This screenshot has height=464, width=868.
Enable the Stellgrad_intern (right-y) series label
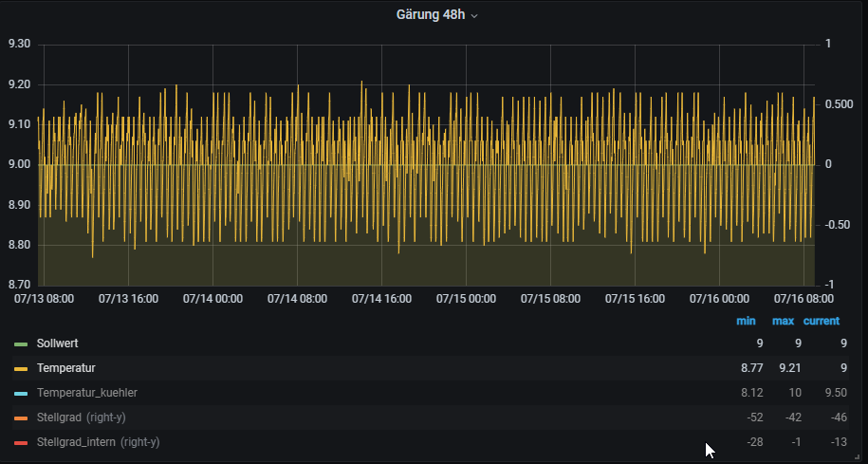pyautogui.click(x=98, y=442)
